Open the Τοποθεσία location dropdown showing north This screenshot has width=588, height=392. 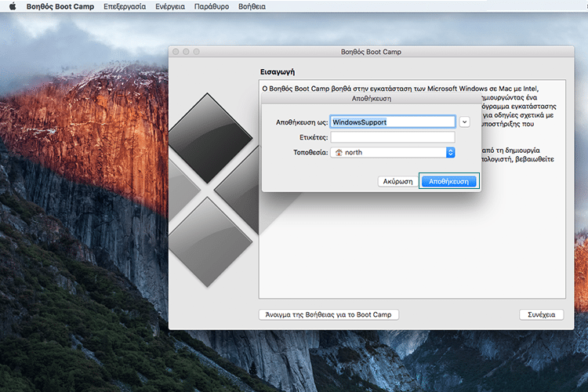[393, 152]
